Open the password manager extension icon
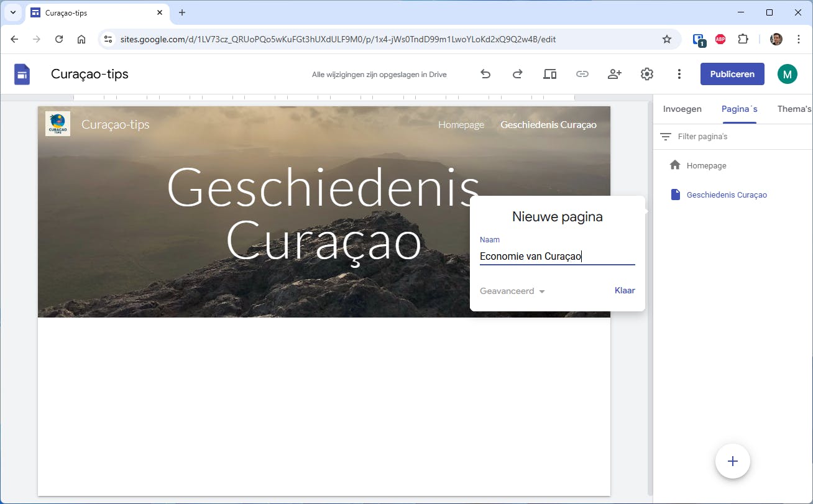Image resolution: width=813 pixels, height=504 pixels. click(699, 40)
